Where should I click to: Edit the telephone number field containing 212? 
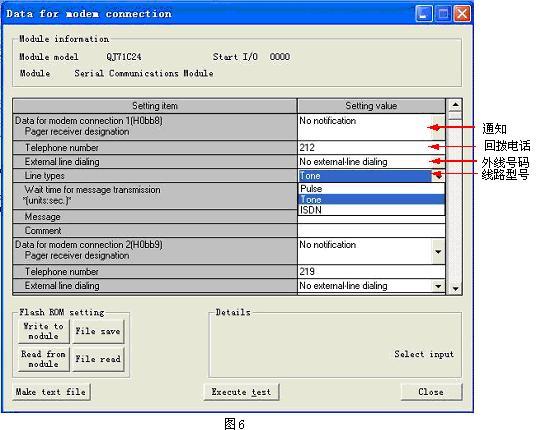coord(371,148)
